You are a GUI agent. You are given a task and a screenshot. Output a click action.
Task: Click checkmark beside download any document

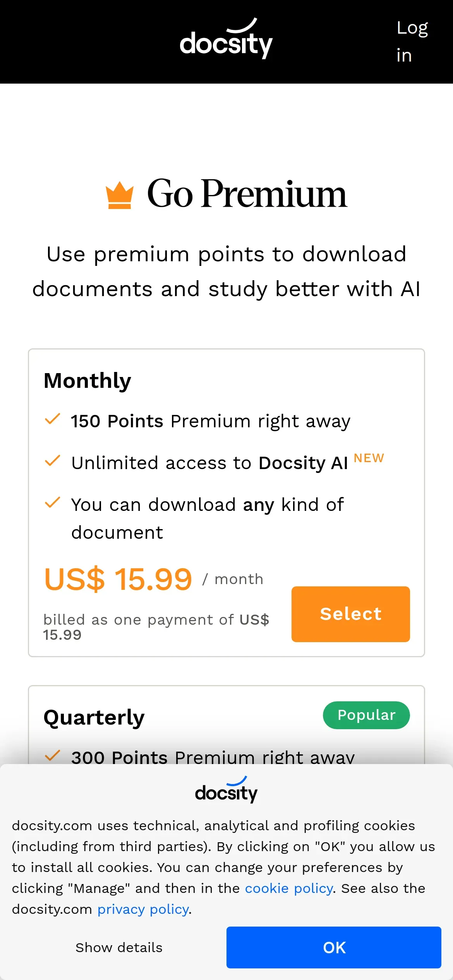coord(53,502)
